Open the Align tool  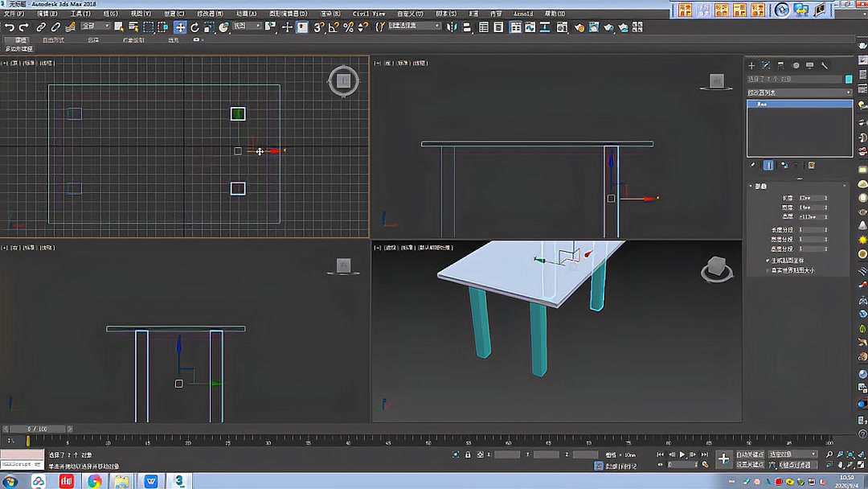[466, 27]
